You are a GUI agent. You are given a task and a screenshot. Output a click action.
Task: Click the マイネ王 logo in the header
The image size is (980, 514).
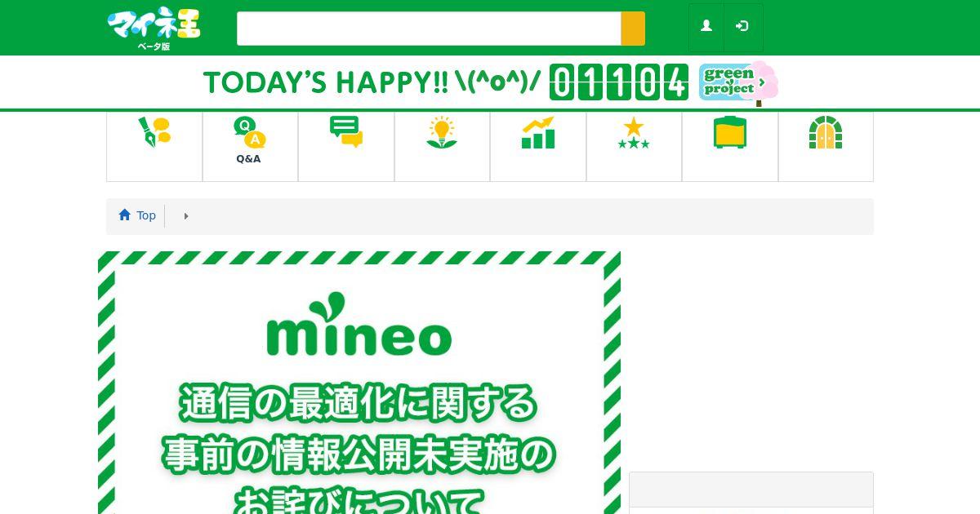tap(154, 29)
